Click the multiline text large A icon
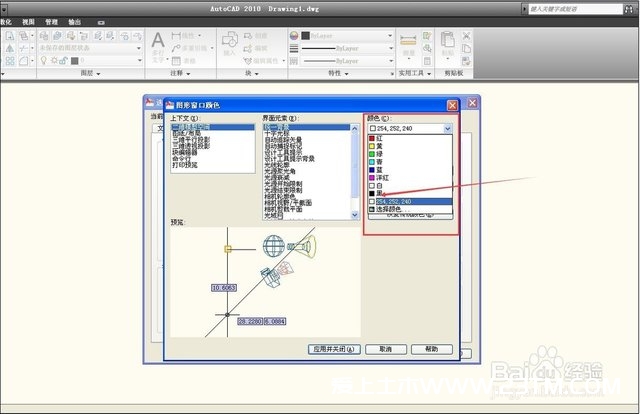 [158, 41]
